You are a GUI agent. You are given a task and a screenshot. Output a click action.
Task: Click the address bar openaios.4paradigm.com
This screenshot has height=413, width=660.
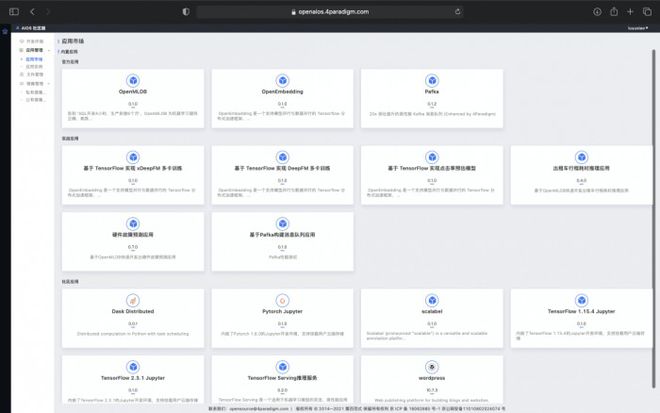click(330, 12)
